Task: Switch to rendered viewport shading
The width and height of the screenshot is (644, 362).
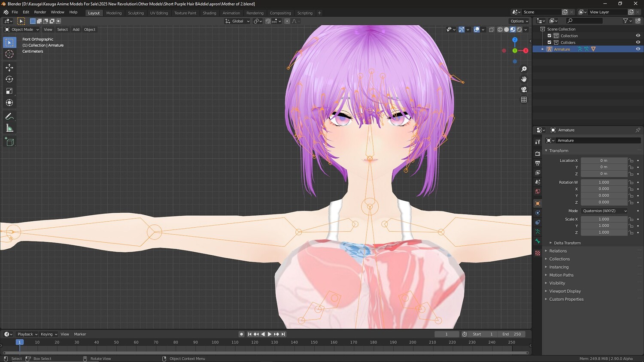Action: click(519, 30)
